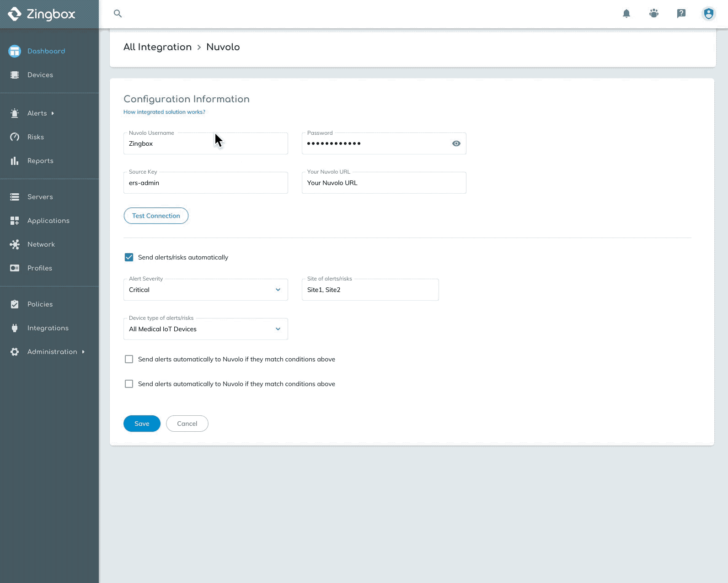
Task: Click the Network nodes icon in sidebar
Action: click(x=15, y=244)
